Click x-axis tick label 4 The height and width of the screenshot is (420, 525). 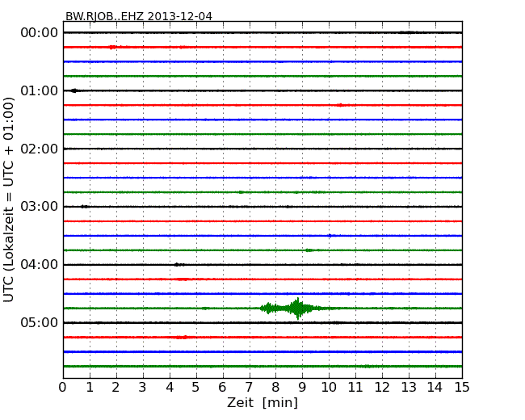(x=170, y=388)
